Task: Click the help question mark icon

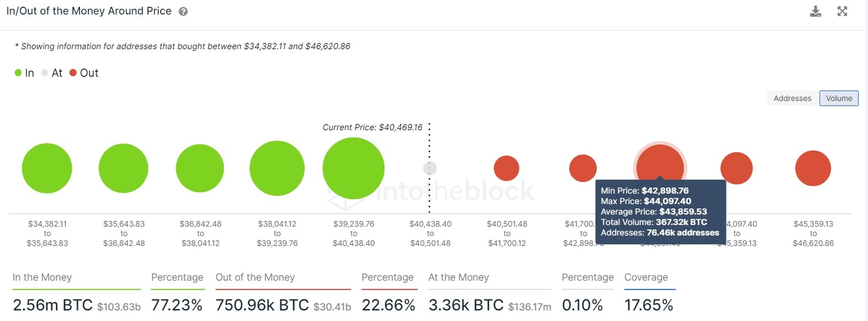Action: [183, 11]
